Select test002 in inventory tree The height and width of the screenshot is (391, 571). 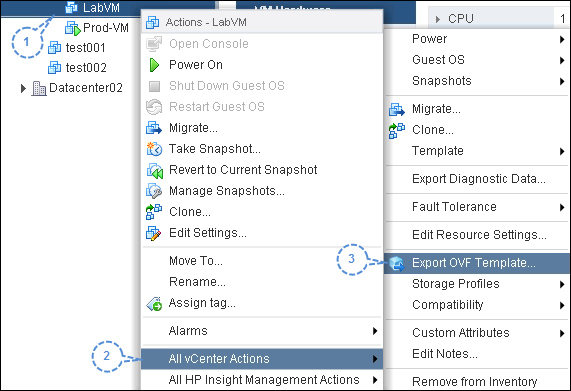pyautogui.click(x=86, y=68)
